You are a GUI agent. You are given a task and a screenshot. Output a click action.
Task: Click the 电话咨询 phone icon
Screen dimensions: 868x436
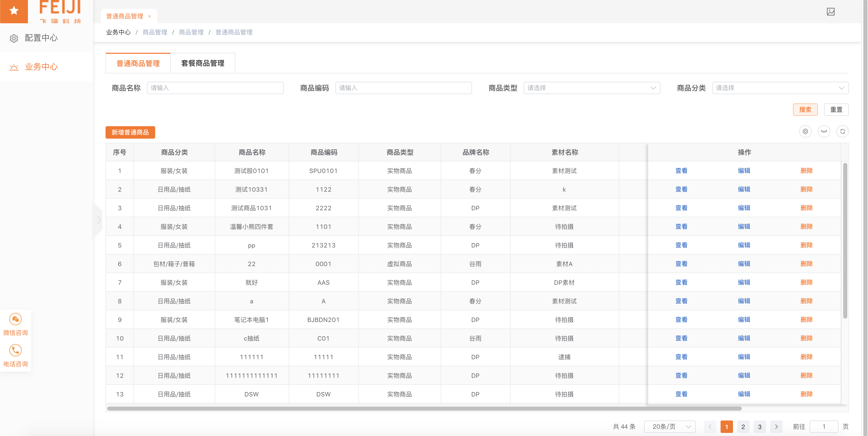[16, 350]
